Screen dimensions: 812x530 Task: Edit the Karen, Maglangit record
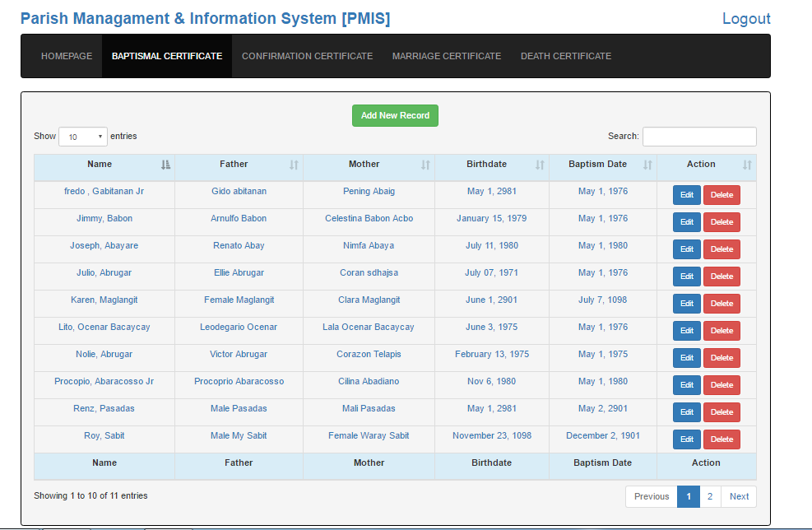pyautogui.click(x=687, y=304)
